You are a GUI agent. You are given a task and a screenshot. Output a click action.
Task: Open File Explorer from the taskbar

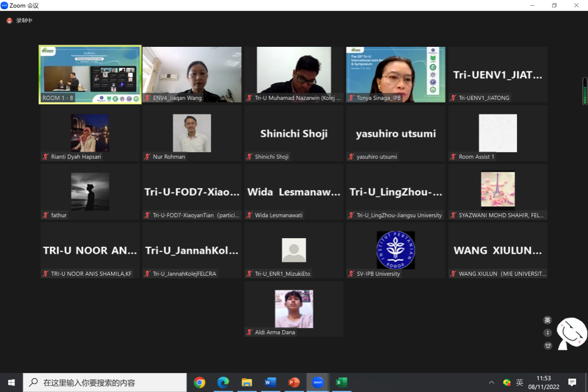tap(247, 382)
